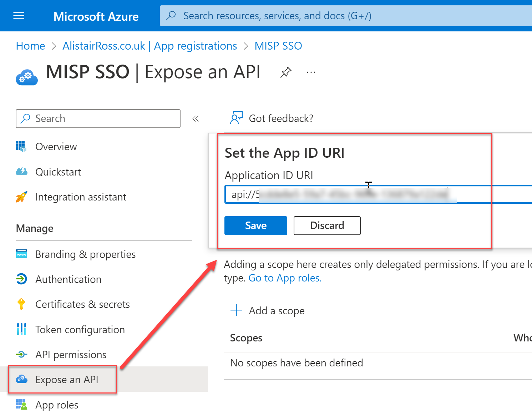This screenshot has height=411, width=532.
Task: Click the feedback person icon
Action: coord(236,118)
